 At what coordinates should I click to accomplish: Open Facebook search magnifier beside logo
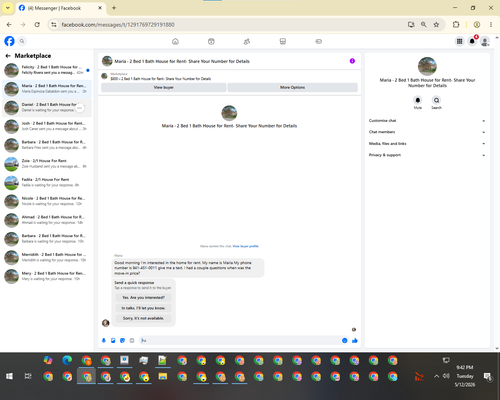[22, 41]
